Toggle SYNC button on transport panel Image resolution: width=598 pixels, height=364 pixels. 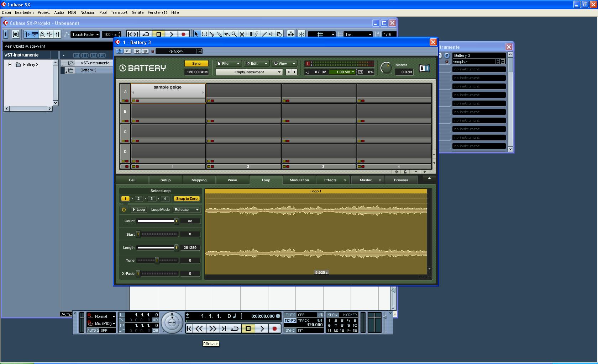click(290, 331)
